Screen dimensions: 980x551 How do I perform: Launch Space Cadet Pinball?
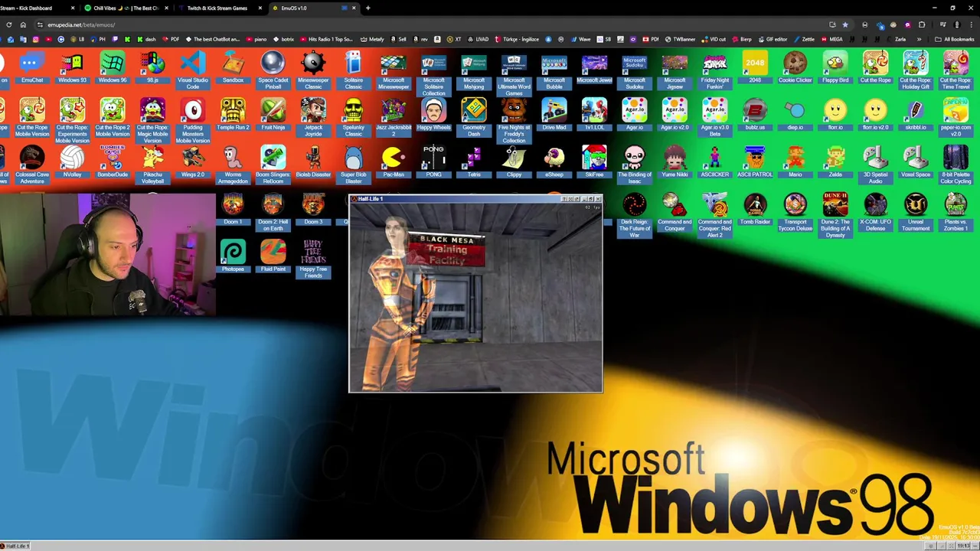click(273, 70)
